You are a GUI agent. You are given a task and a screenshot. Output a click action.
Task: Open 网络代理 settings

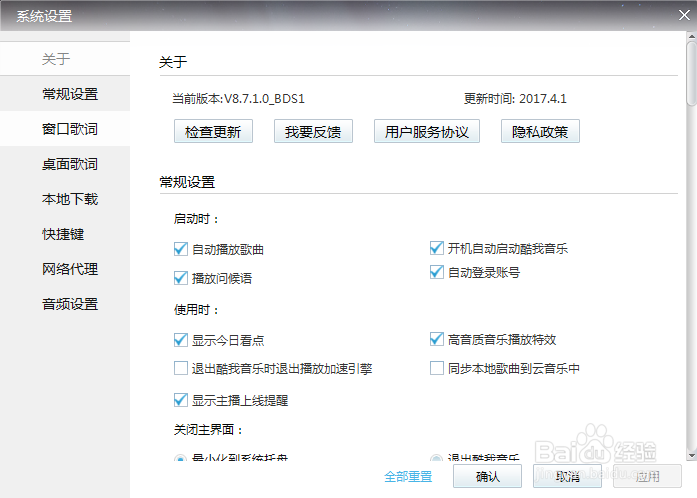click(x=65, y=269)
